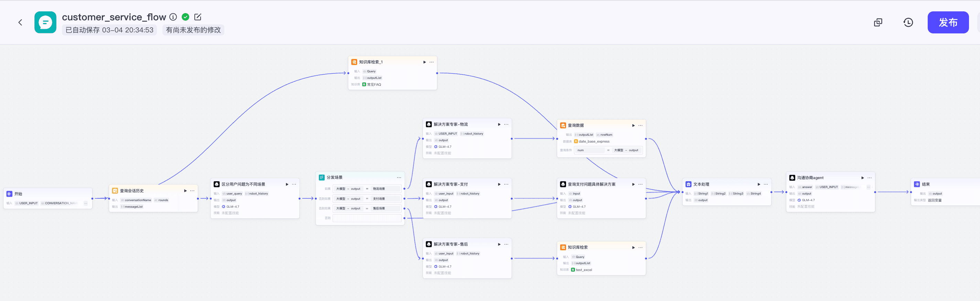This screenshot has height=301, width=980.
Task: Run the 解决方案专家-售后 node
Action: pyautogui.click(x=499, y=244)
